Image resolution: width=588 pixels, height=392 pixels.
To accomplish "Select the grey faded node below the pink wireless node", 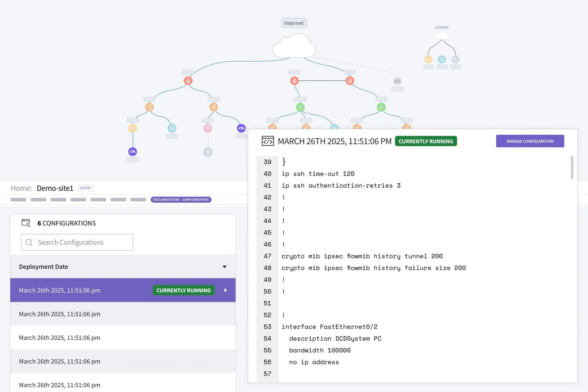I will [208, 152].
